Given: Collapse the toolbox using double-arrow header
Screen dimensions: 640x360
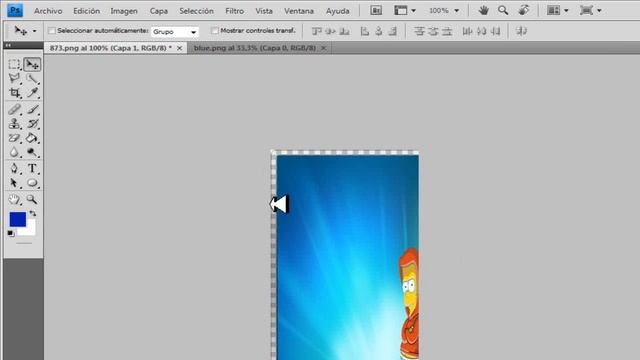Looking at the screenshot, I should pyautogui.click(x=8, y=45).
